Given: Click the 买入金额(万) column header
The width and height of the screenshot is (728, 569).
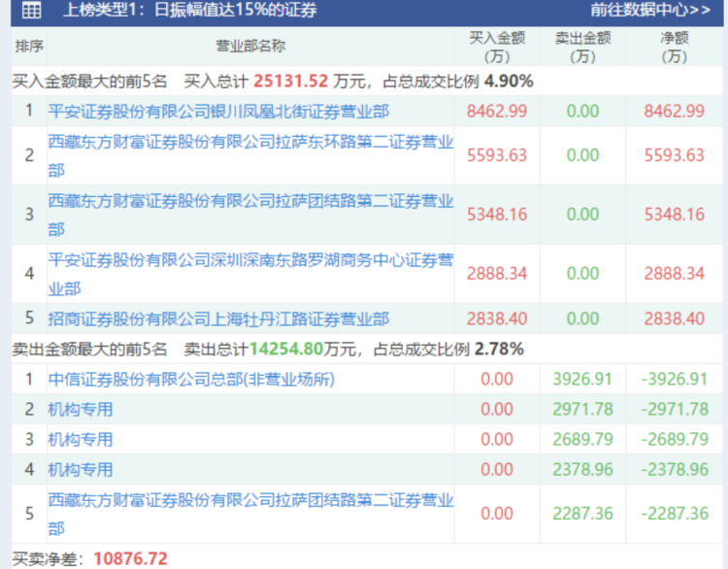Looking at the screenshot, I should click(x=497, y=47).
